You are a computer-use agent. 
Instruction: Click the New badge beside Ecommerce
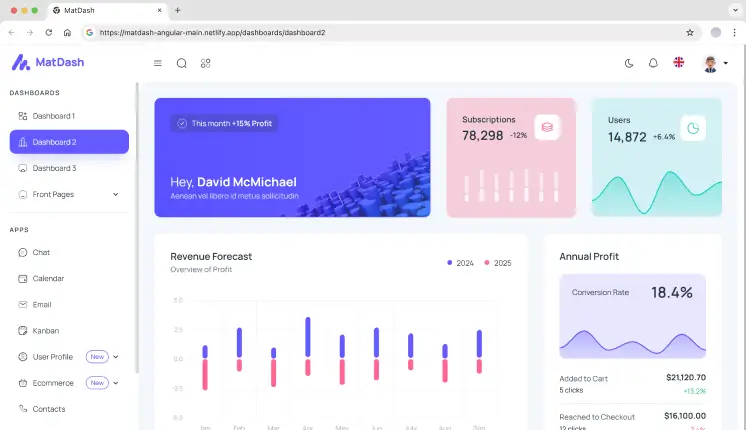[97, 383]
